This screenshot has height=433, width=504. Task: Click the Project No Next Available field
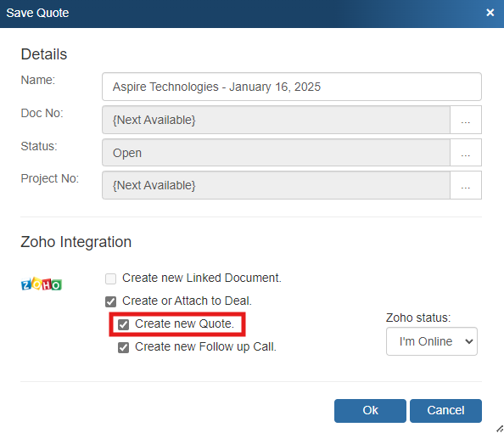pos(276,185)
